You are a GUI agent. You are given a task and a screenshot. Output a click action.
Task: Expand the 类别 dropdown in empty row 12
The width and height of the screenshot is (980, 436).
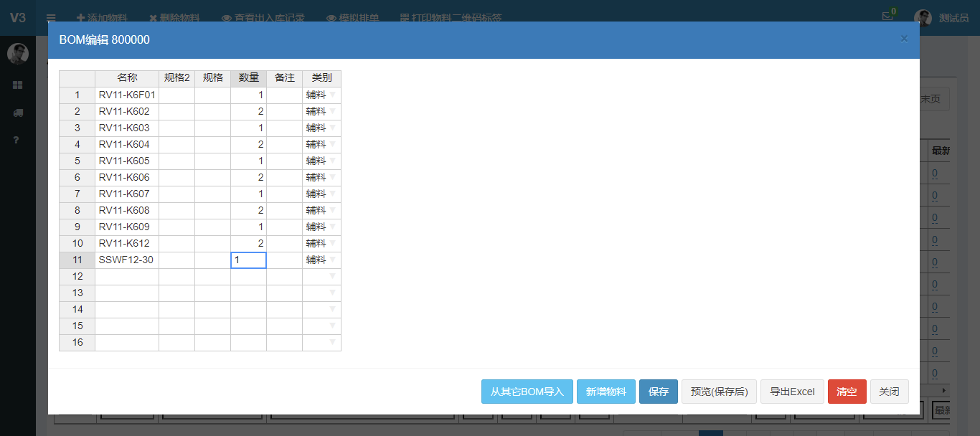point(332,276)
